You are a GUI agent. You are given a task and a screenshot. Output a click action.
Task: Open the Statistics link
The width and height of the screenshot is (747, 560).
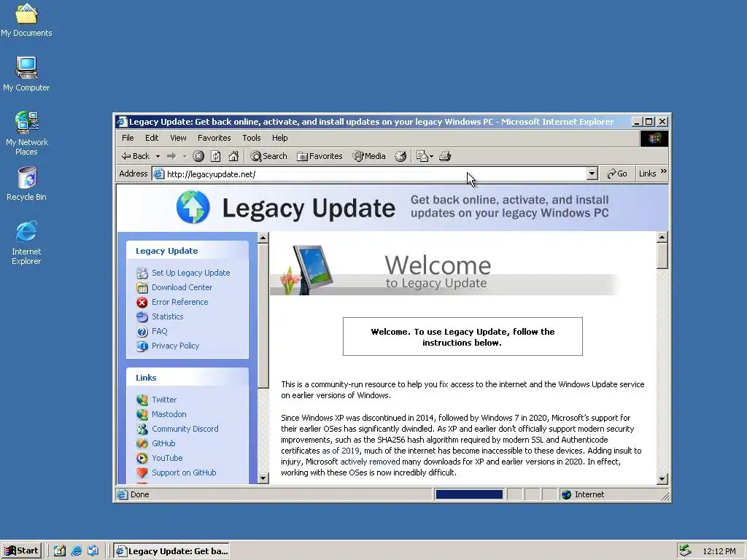(167, 316)
